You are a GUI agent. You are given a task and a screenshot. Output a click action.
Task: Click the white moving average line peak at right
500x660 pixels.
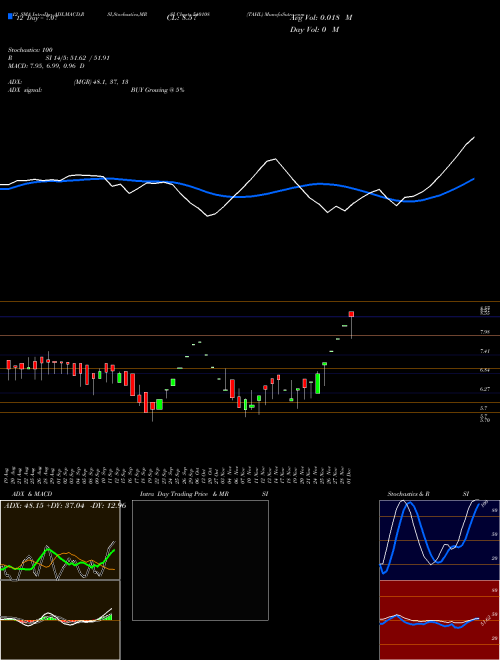pyautogui.click(x=474, y=138)
